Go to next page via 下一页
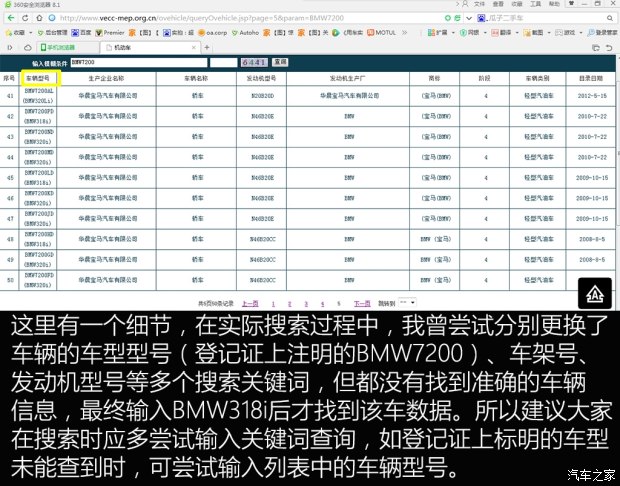The height and width of the screenshot is (486, 620). pos(362,304)
